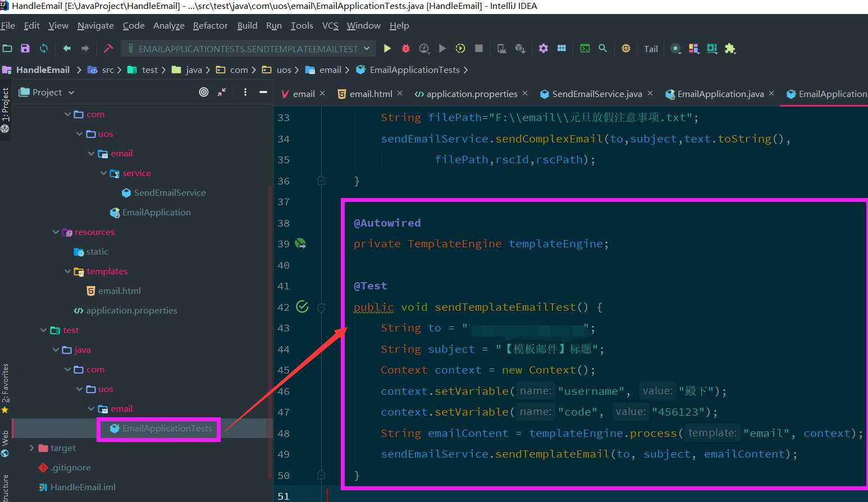
Task: Open the 2: Favorites side tool window tab
Action: (x=5, y=388)
